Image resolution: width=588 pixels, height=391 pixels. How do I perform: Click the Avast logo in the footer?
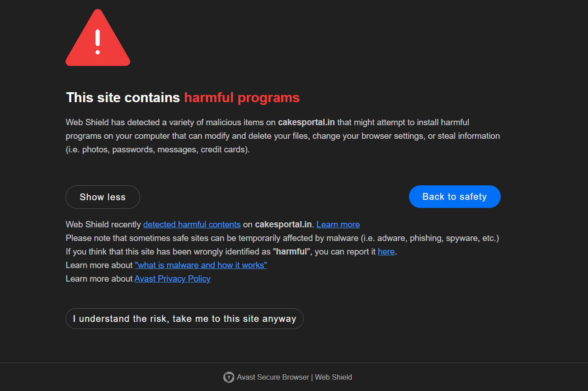click(229, 377)
